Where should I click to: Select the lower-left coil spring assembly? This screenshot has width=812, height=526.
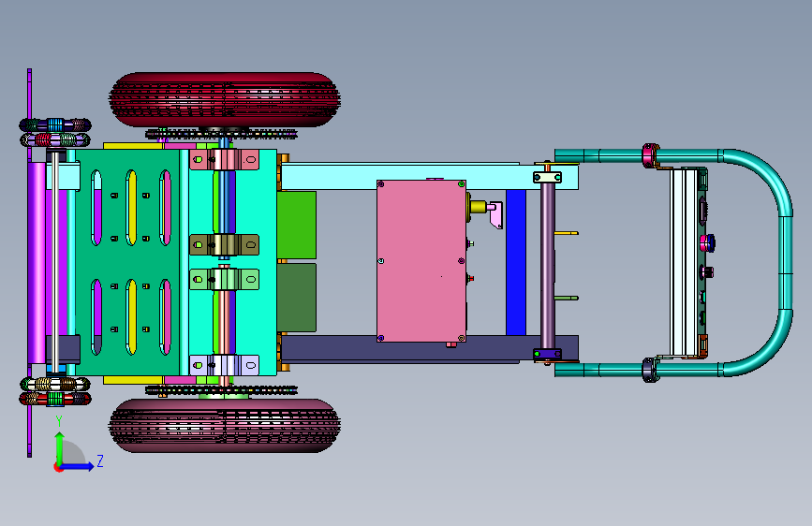[x=55, y=391]
